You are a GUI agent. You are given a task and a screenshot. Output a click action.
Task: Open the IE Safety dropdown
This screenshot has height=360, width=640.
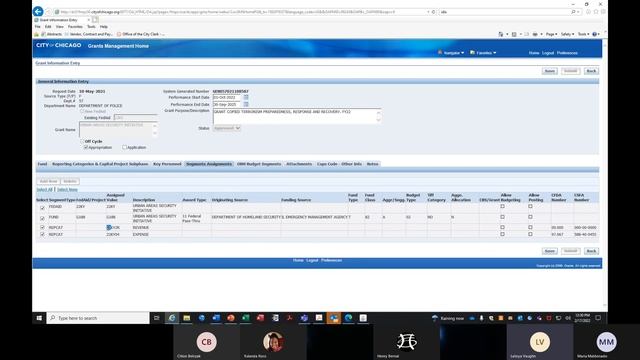click(x=567, y=34)
